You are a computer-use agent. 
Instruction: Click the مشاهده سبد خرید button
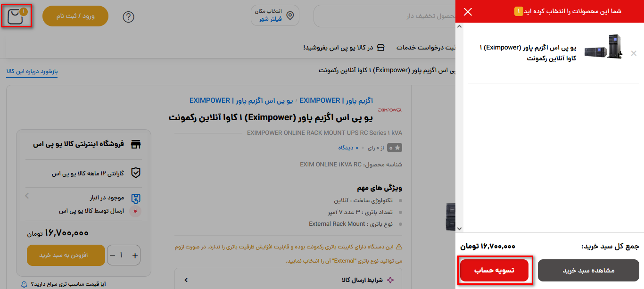tap(589, 270)
